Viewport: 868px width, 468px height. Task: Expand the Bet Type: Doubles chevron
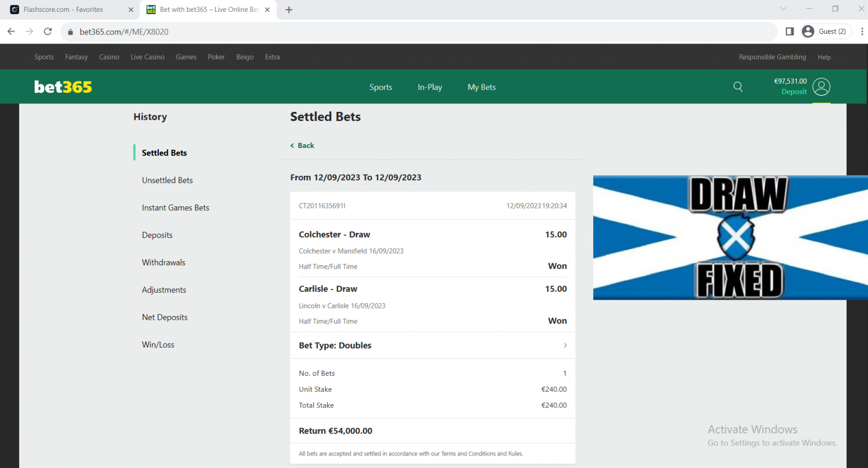565,345
